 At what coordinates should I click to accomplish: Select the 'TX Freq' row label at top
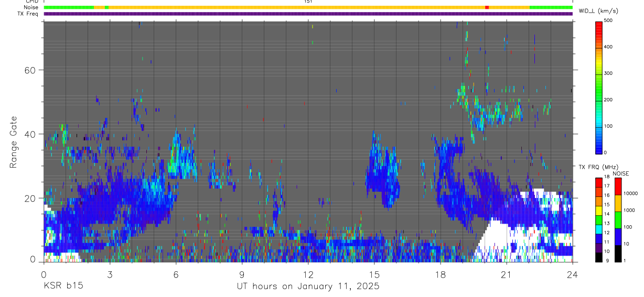point(28,14)
